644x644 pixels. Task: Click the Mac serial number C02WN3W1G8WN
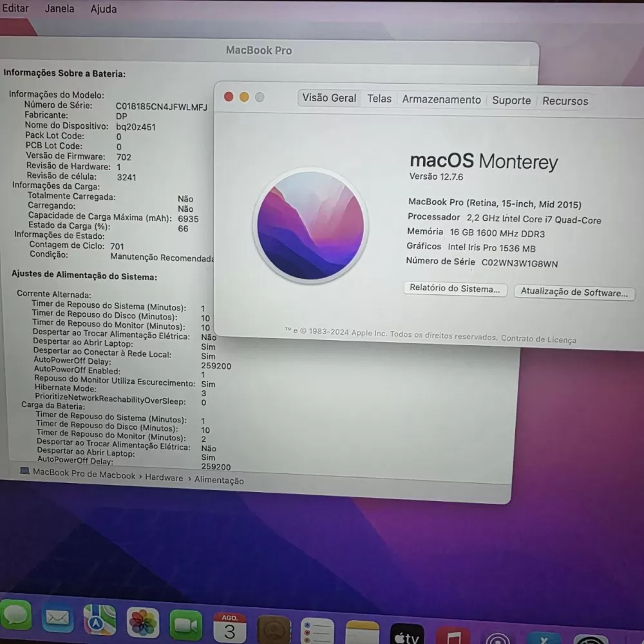(x=520, y=263)
